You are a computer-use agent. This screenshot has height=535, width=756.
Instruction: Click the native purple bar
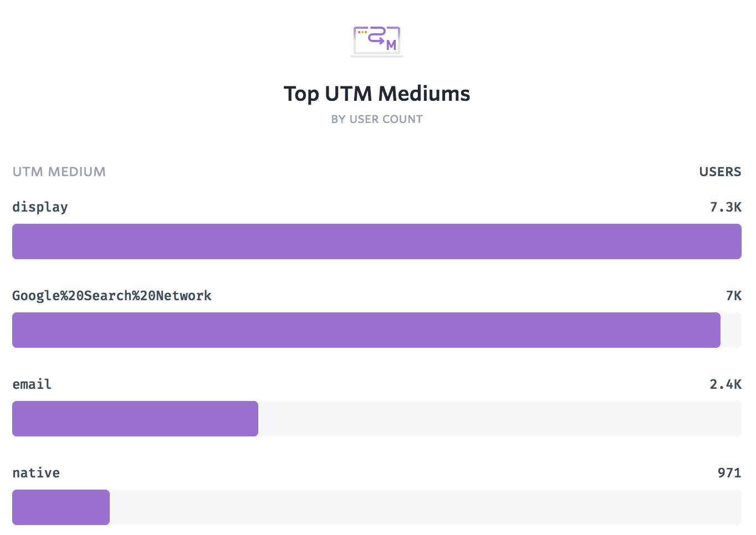pos(61,507)
